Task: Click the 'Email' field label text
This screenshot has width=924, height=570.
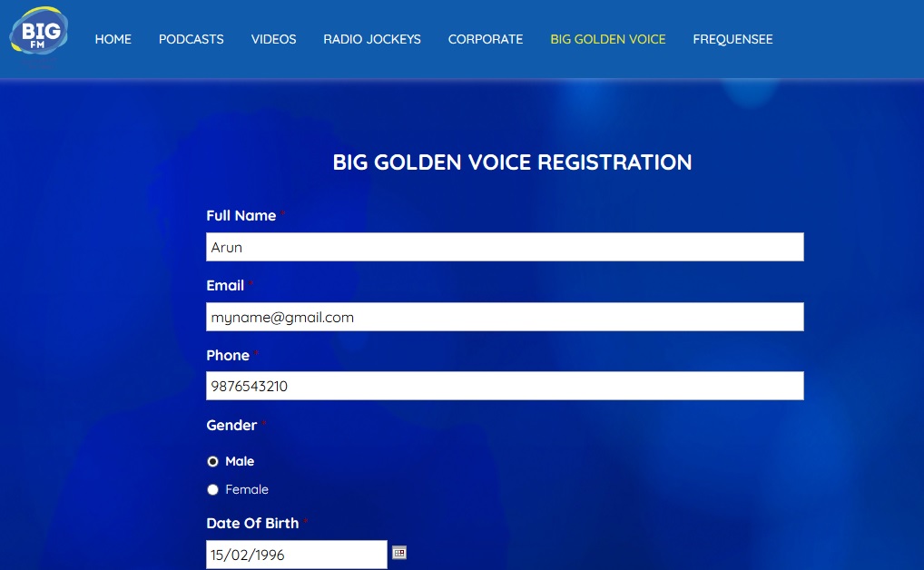Action: [x=225, y=286]
